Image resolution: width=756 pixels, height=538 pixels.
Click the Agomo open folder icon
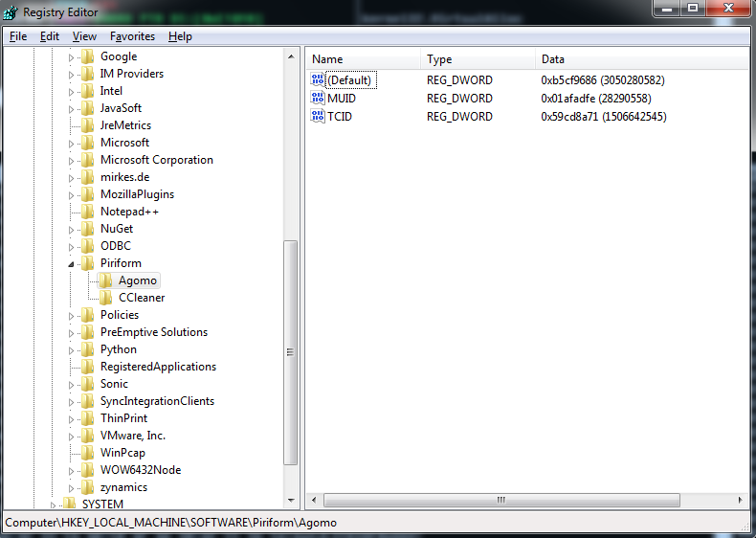point(105,280)
